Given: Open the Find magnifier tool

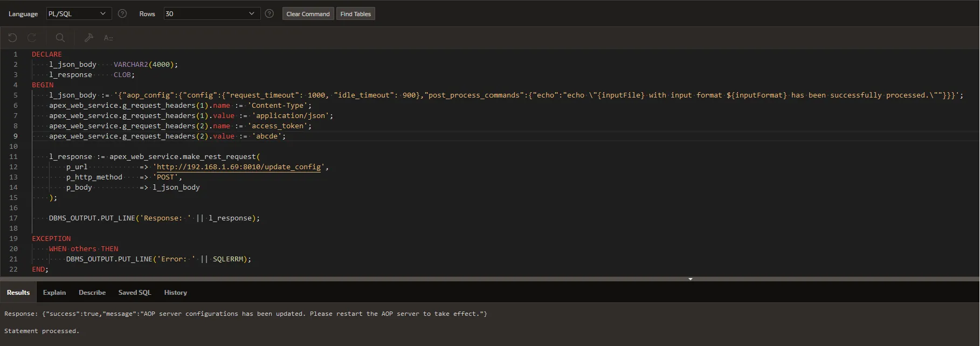Looking at the screenshot, I should pyautogui.click(x=60, y=38).
